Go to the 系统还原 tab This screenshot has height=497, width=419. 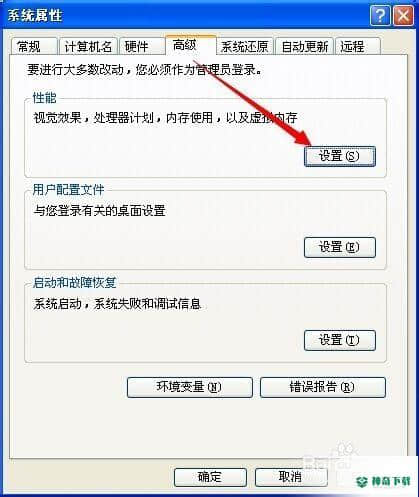point(245,46)
